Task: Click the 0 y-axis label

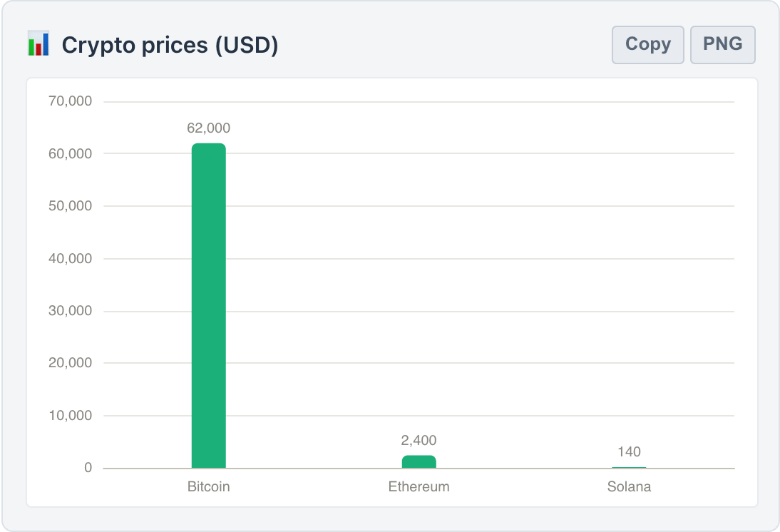Action: tap(88, 468)
